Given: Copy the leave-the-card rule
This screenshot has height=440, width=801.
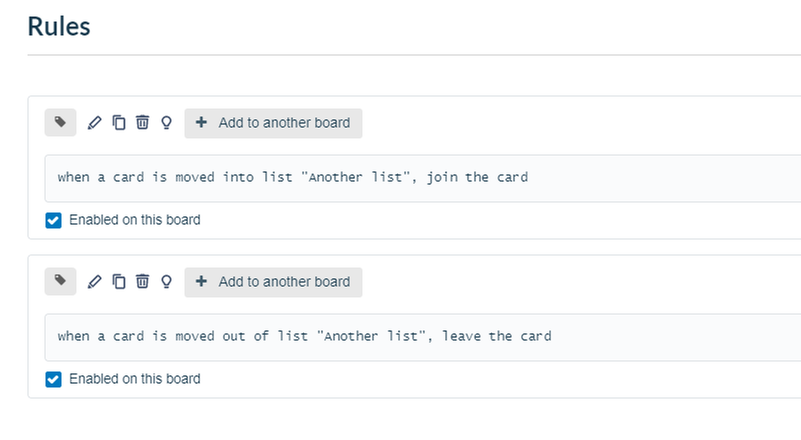Looking at the screenshot, I should click(119, 282).
